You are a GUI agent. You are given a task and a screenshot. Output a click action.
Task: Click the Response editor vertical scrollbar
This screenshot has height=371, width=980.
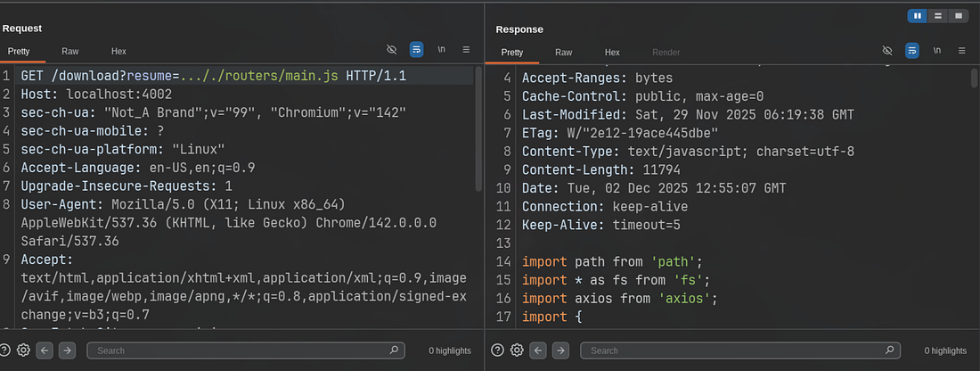pos(974,78)
